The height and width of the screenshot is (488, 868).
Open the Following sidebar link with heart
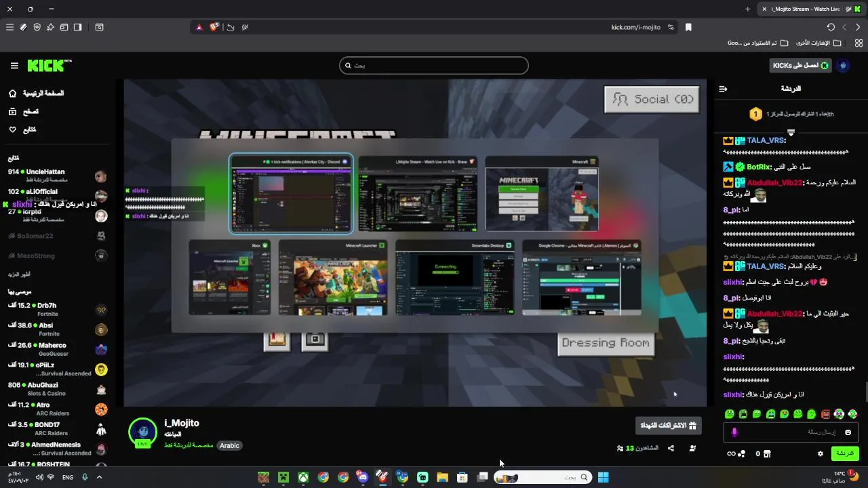(x=23, y=129)
